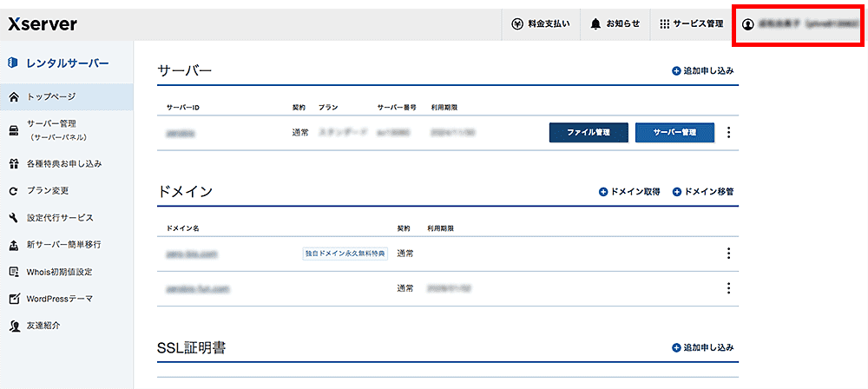Click the server icon beside サーバー管理

[15, 130]
